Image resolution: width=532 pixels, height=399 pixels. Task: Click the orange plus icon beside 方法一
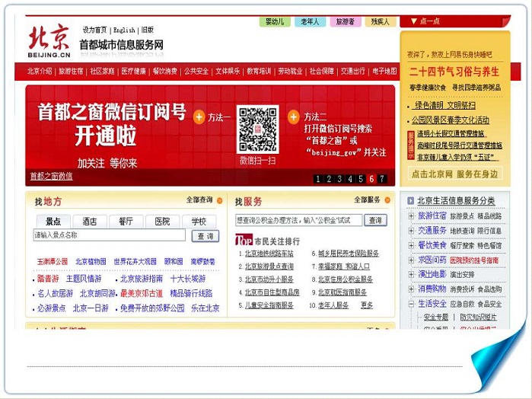[x=199, y=117]
